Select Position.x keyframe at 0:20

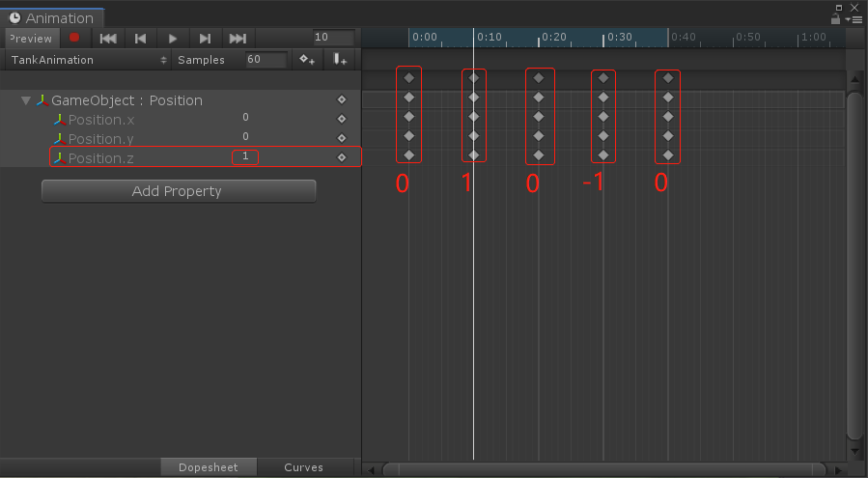[539, 117]
